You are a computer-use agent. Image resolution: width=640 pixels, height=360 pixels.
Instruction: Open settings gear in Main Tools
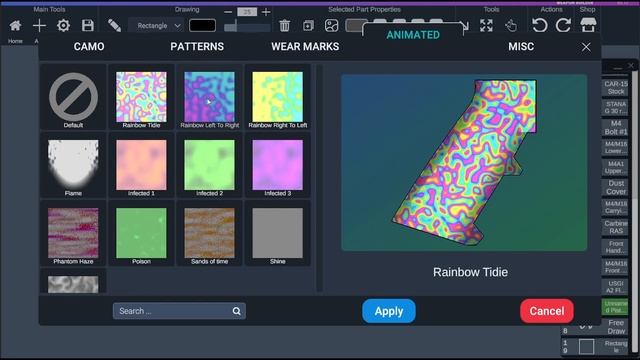click(x=63, y=26)
